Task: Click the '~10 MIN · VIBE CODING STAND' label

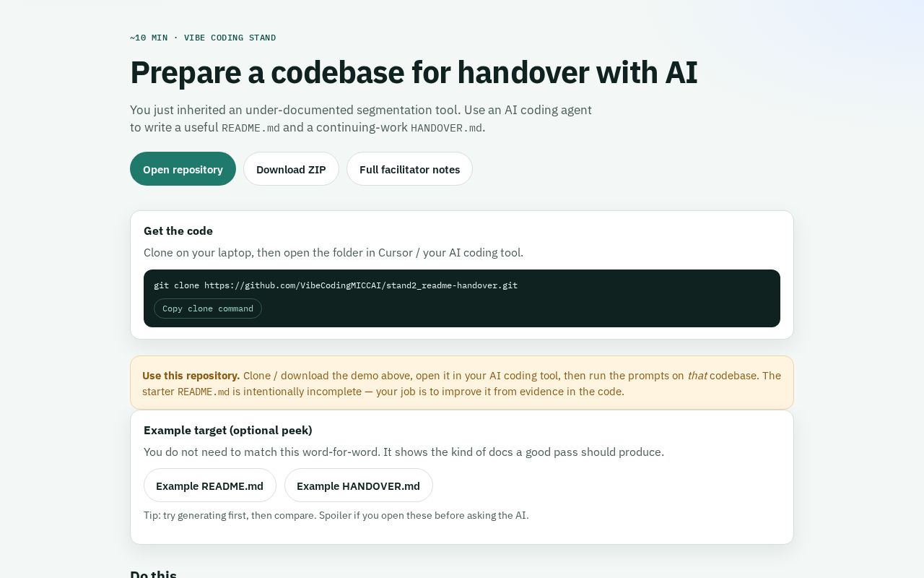Action: [203, 38]
